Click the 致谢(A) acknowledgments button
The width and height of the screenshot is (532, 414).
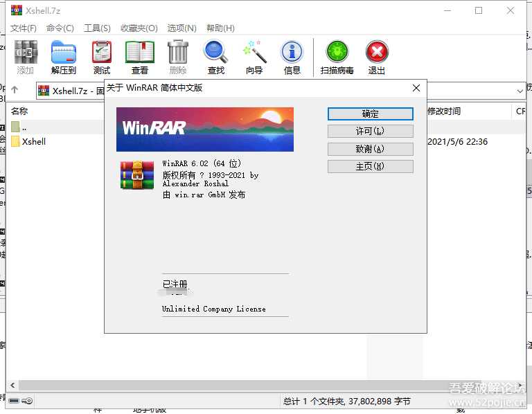coord(370,149)
